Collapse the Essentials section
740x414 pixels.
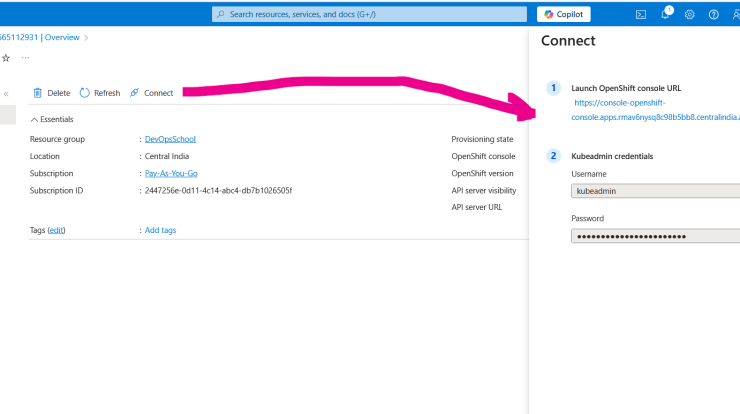pyautogui.click(x=52, y=119)
